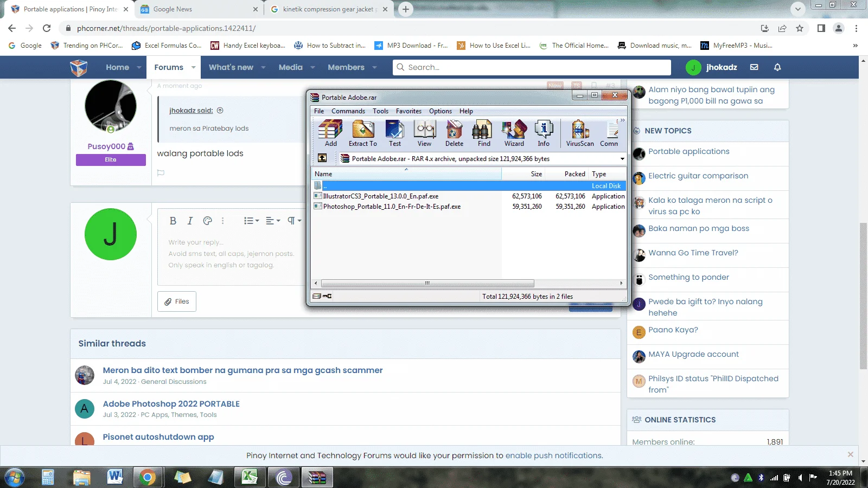Open more options dots in editor toolbar

[222, 221]
